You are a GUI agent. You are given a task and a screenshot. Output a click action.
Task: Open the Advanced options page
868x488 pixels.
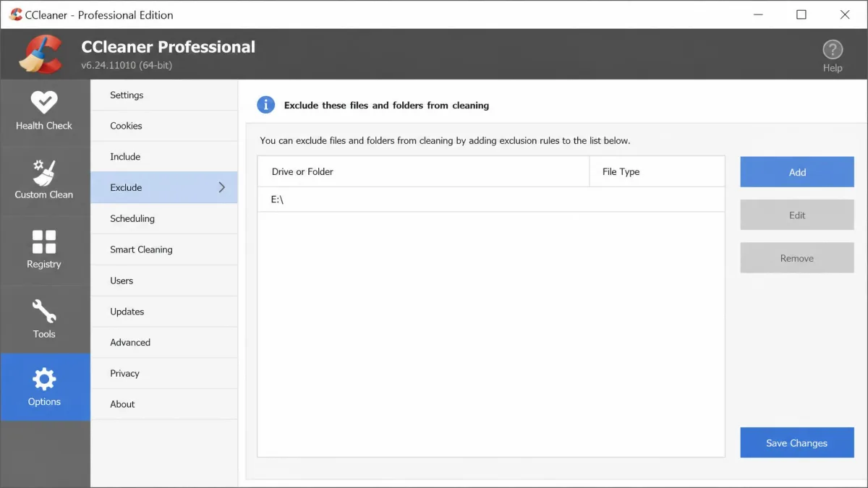(164, 343)
